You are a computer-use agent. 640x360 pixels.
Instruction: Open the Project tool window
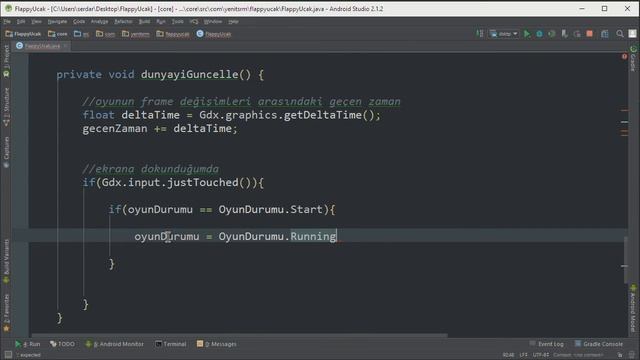click(6, 61)
